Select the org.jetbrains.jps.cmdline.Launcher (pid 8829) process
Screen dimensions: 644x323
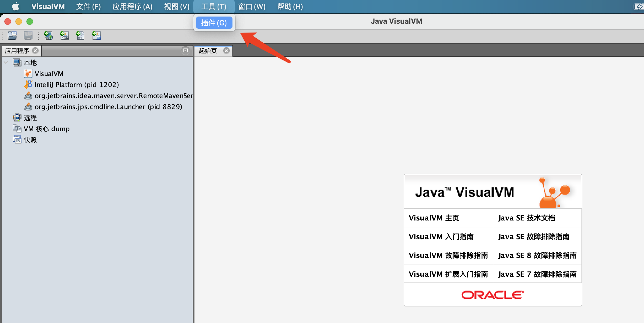coord(108,107)
